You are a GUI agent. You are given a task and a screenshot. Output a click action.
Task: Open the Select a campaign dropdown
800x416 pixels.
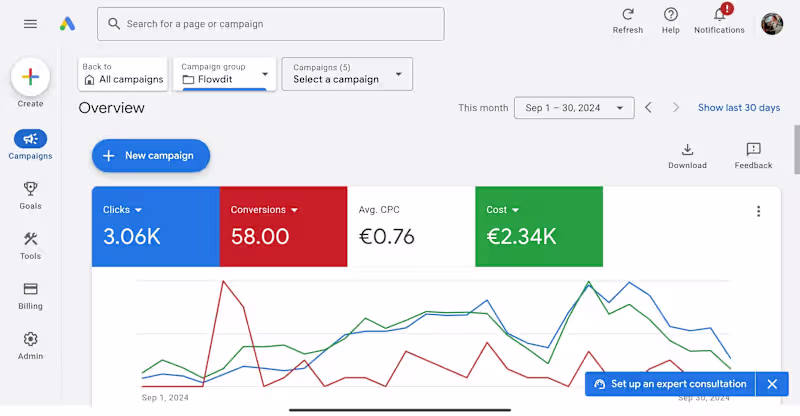(x=347, y=74)
